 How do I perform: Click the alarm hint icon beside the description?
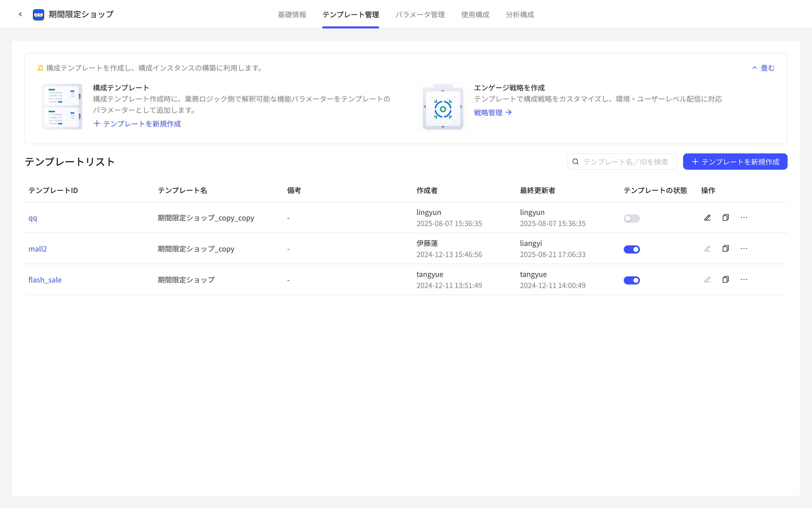pyautogui.click(x=40, y=68)
